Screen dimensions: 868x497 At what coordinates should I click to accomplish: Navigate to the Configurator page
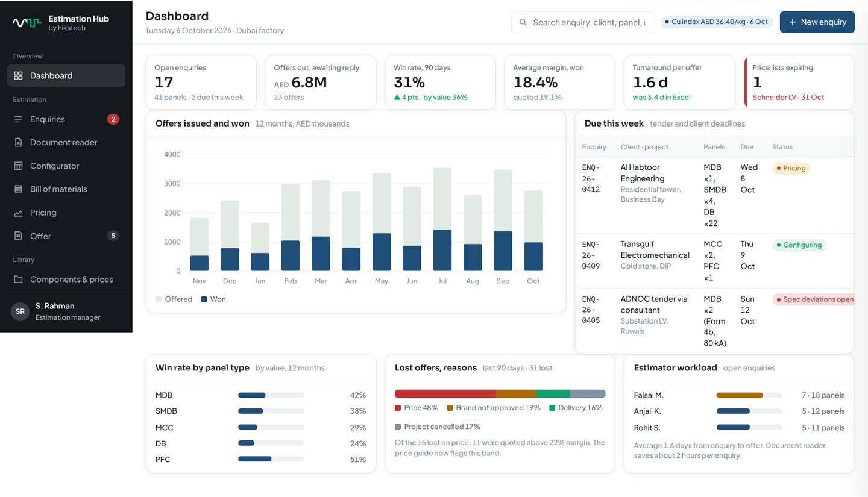(66, 166)
